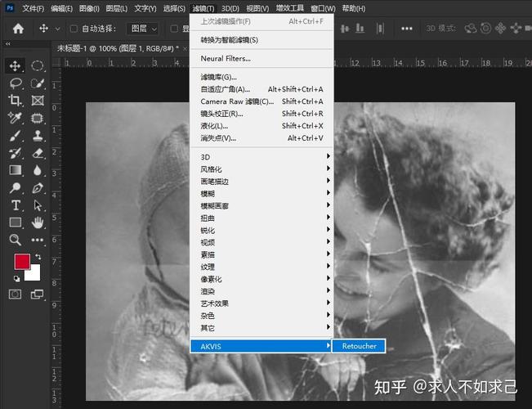Select the Frame tool
Screen dimensions: 532x409
click(38, 101)
